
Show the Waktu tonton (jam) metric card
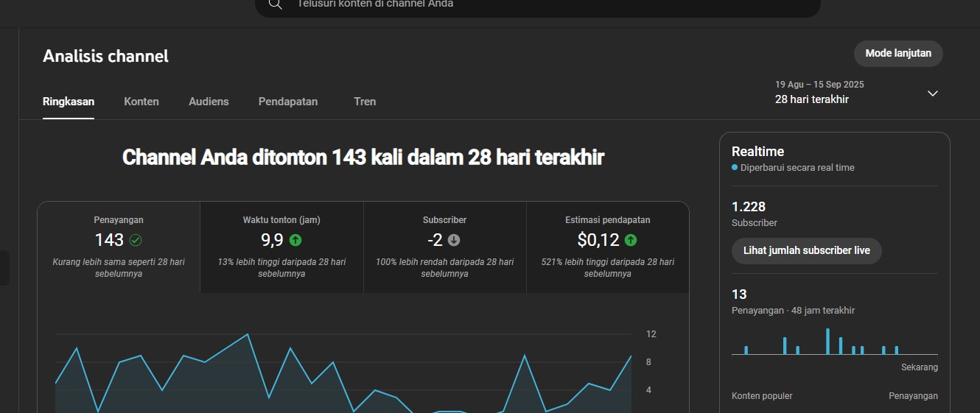pyautogui.click(x=281, y=247)
